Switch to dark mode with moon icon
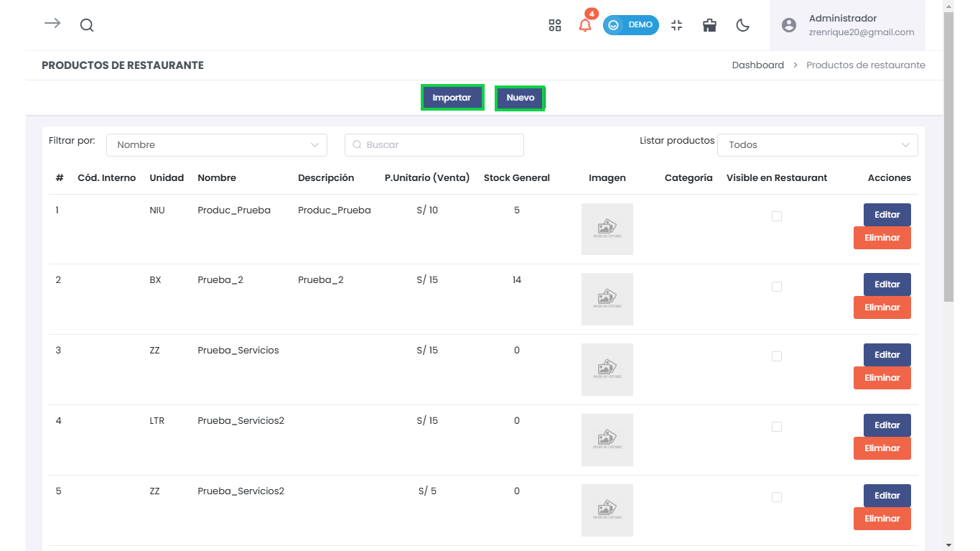Image resolution: width=980 pixels, height=551 pixels. click(x=743, y=25)
